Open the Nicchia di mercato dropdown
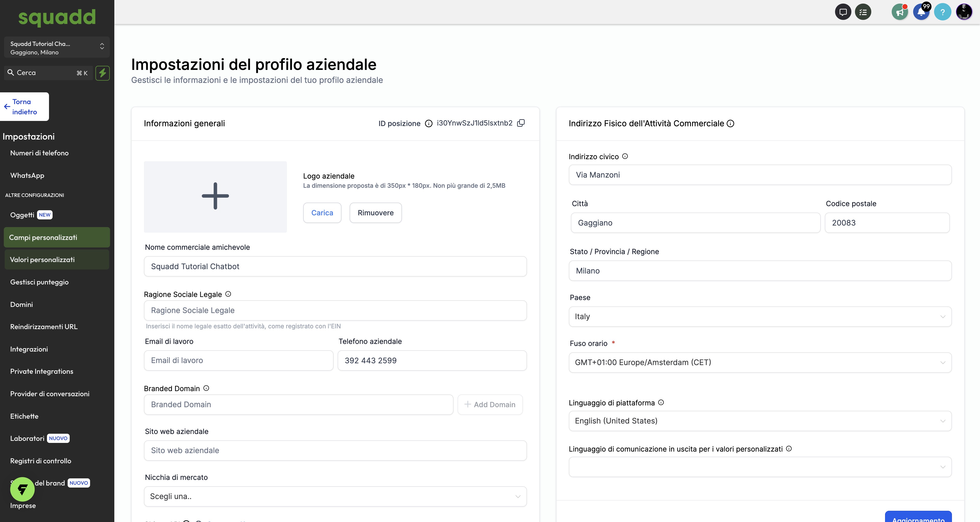Viewport: 980px width, 522px height. pyautogui.click(x=335, y=496)
